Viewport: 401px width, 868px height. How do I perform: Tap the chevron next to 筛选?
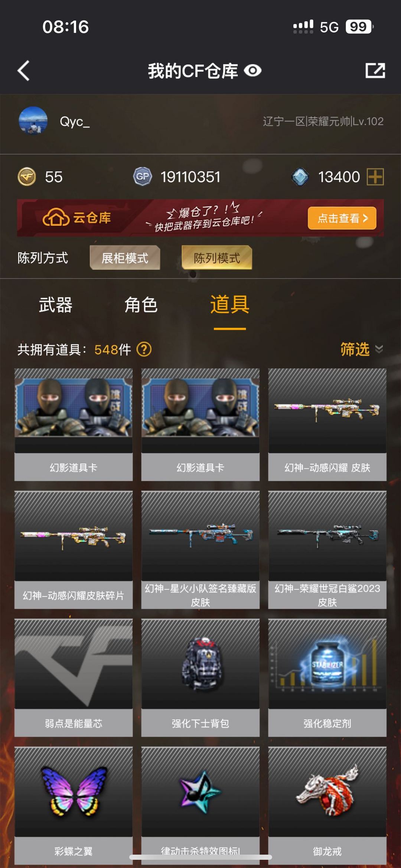coord(379,349)
